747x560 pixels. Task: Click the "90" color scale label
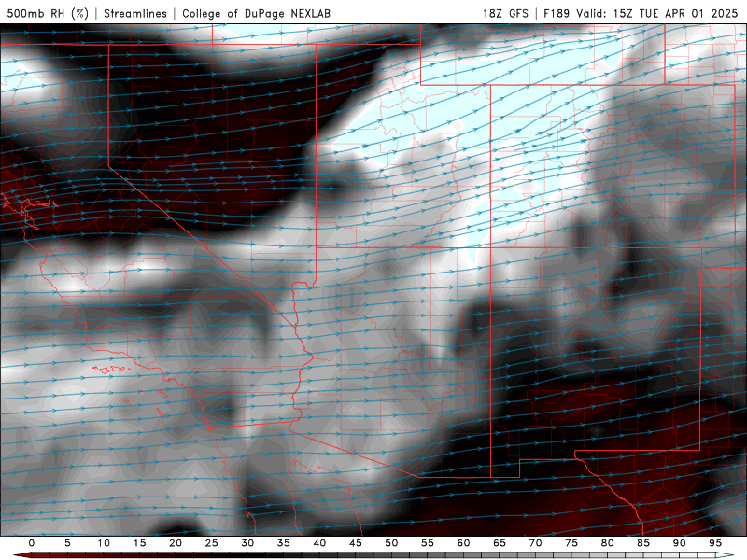pos(680,543)
